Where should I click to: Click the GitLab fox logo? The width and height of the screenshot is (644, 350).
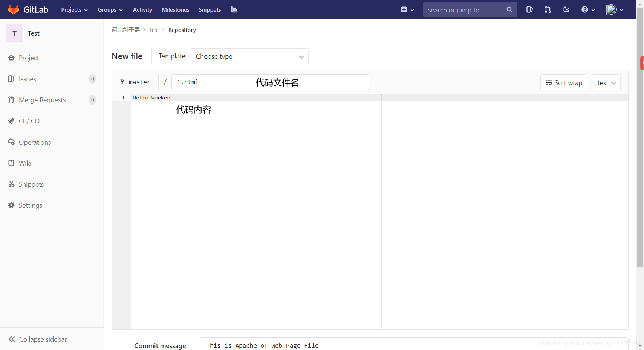pyautogui.click(x=14, y=9)
